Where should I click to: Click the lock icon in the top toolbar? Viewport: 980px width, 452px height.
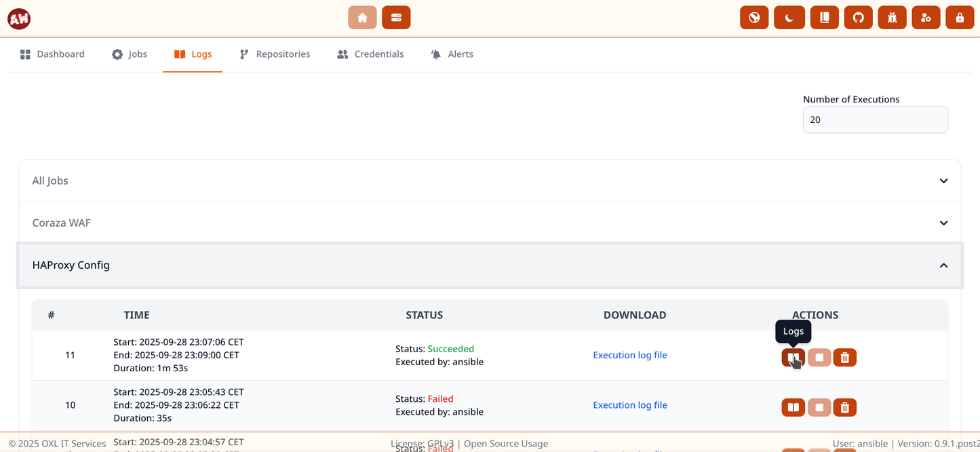(960, 17)
